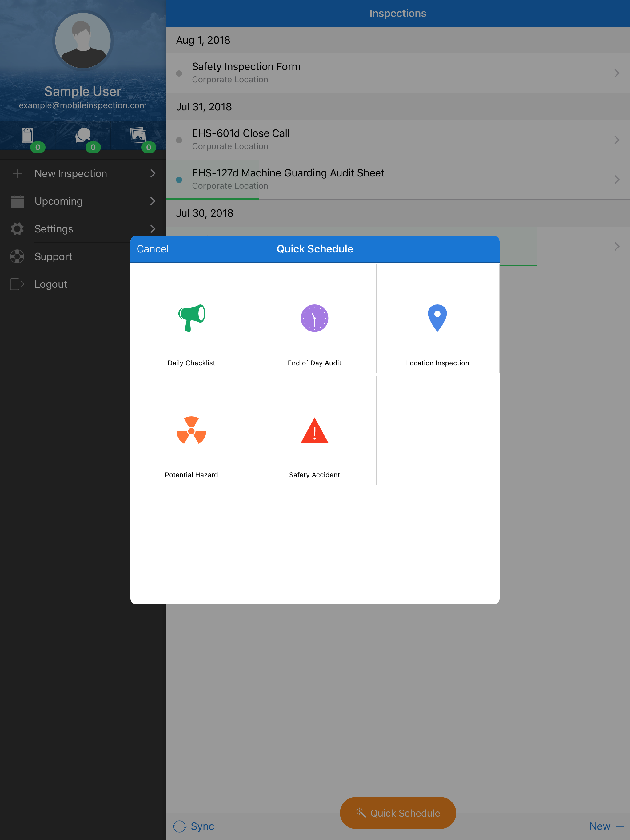
Task: Open the Settings menu item
Action: [54, 229]
